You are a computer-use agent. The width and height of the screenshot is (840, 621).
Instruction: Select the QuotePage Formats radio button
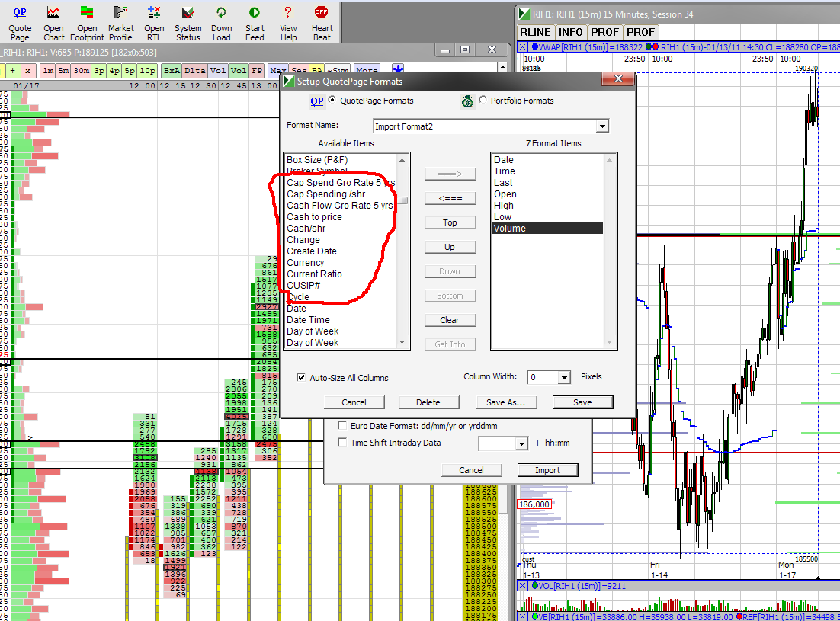pyautogui.click(x=332, y=101)
